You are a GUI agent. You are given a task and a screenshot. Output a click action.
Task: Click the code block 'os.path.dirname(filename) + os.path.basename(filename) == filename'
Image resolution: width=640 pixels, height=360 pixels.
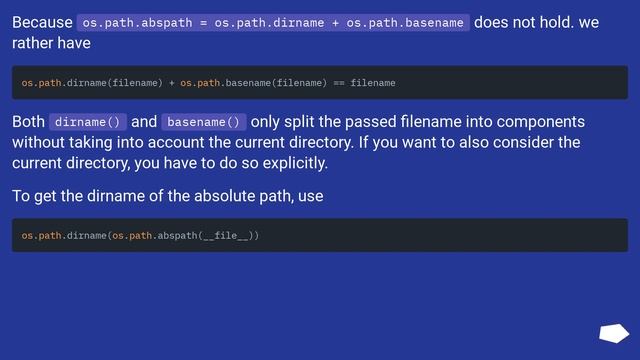[320, 83]
